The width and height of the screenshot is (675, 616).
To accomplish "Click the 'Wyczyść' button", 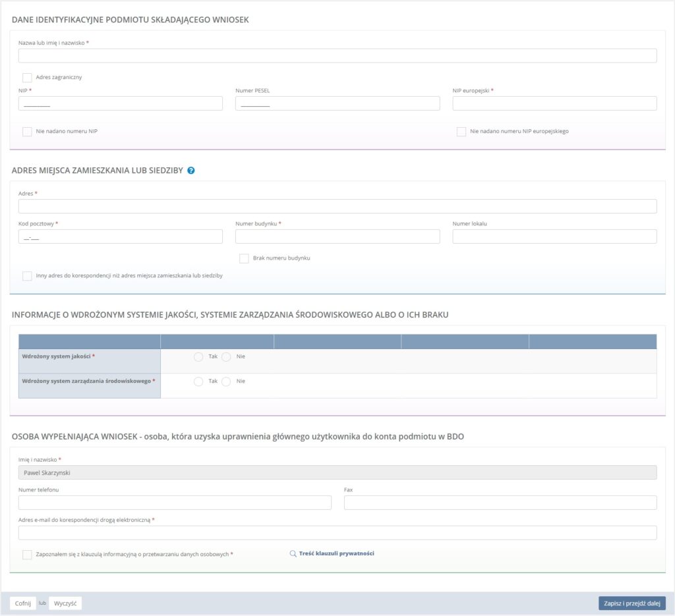I will tap(65, 603).
